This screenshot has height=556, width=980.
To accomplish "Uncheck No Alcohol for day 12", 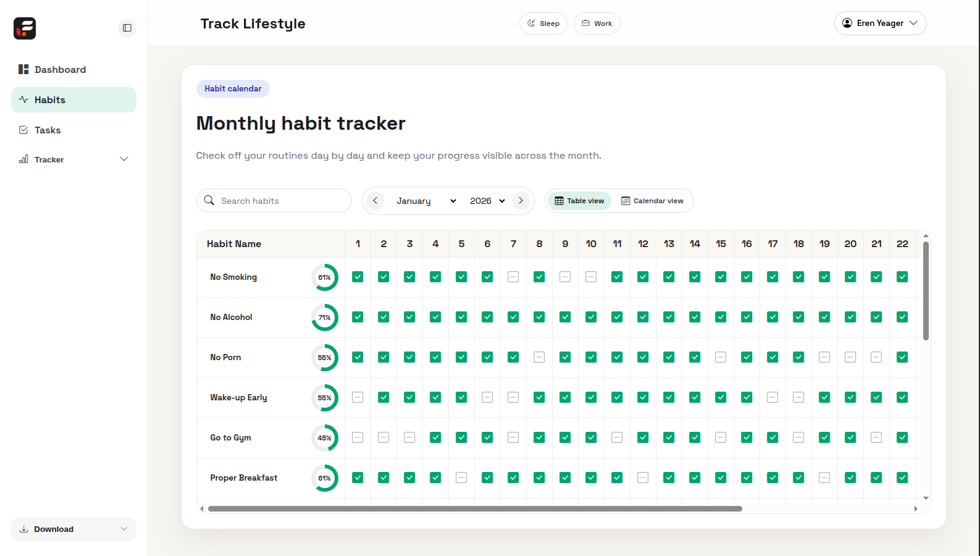I will (x=643, y=317).
